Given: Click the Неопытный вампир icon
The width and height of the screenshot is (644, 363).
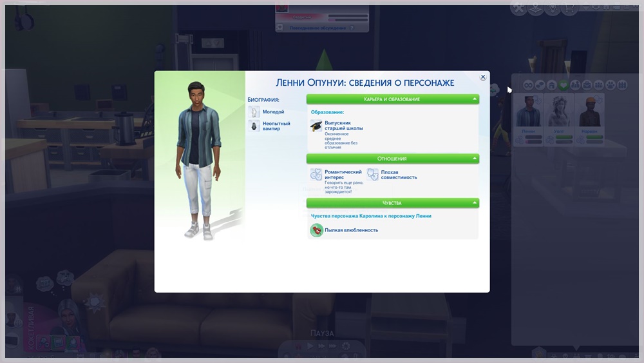Looking at the screenshot, I should [x=254, y=126].
